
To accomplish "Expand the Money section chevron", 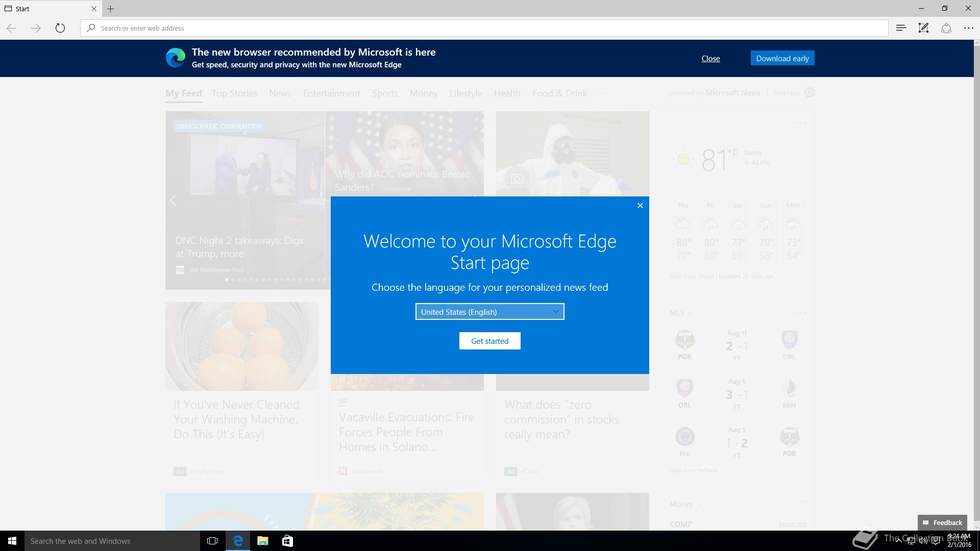I will coord(700,504).
